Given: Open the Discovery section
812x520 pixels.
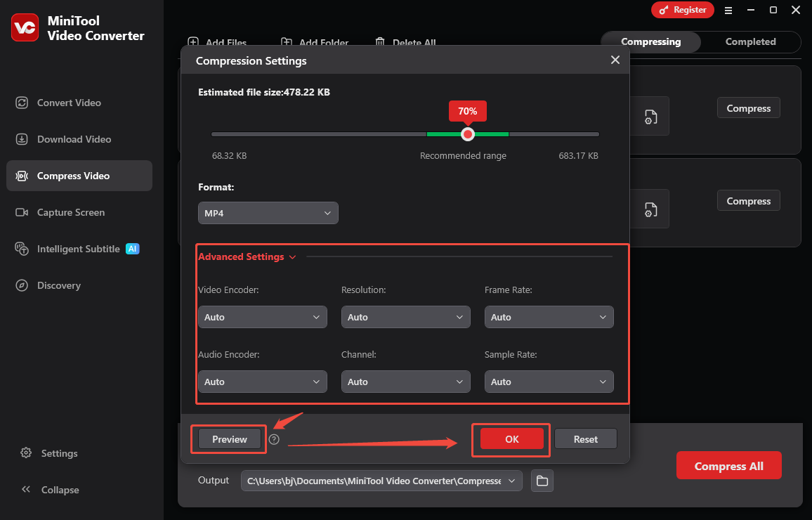Looking at the screenshot, I should point(58,285).
